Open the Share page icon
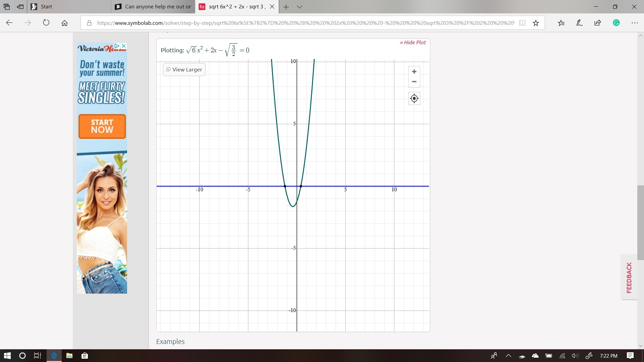This screenshot has width=644, height=362. tap(597, 23)
